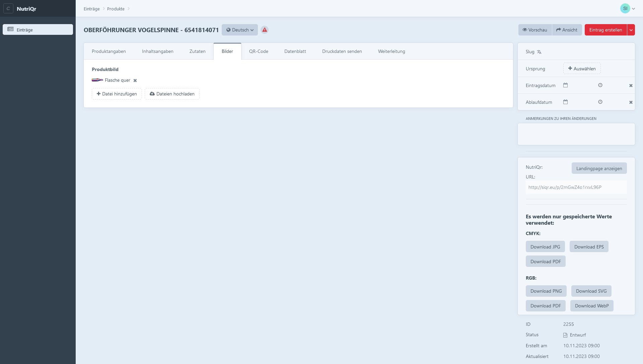The image size is (643, 364).
Task: Click the red warning triangle icon
Action: pyautogui.click(x=265, y=30)
